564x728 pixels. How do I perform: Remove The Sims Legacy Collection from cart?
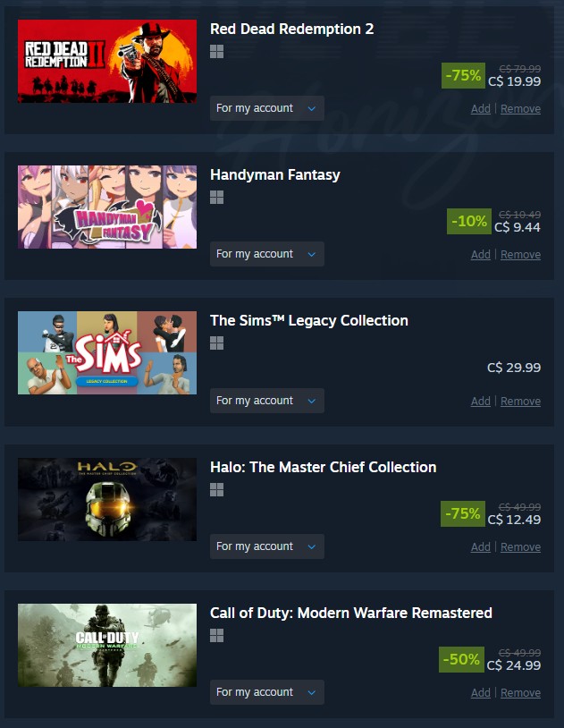[x=520, y=402]
